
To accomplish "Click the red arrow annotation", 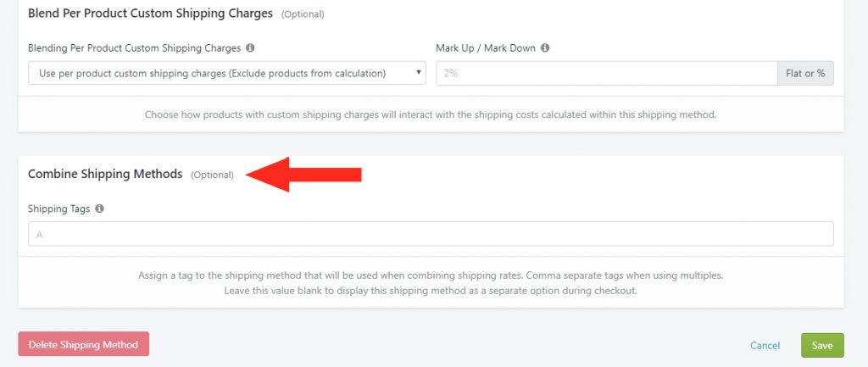I will [303, 175].
